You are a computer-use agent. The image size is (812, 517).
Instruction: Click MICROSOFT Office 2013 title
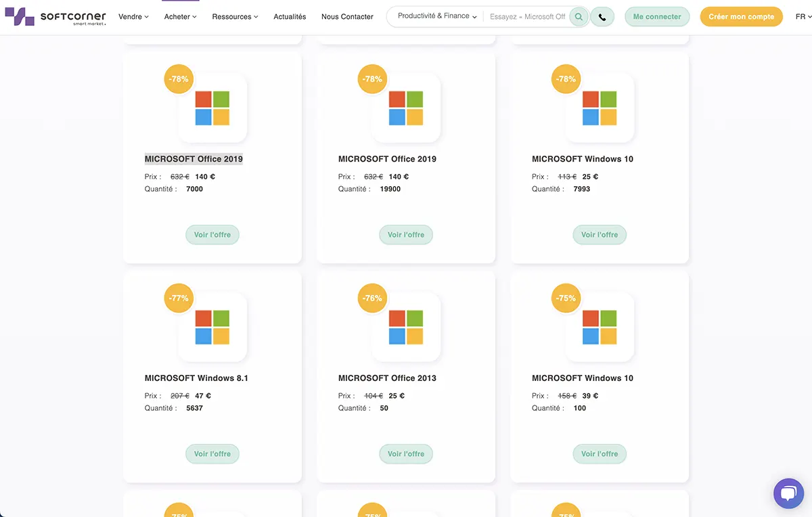(387, 378)
